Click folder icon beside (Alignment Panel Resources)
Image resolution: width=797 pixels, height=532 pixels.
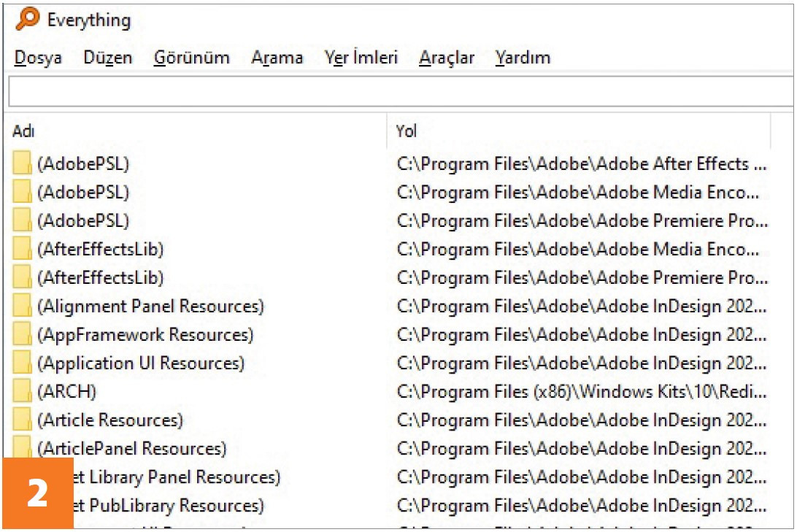coord(22,305)
